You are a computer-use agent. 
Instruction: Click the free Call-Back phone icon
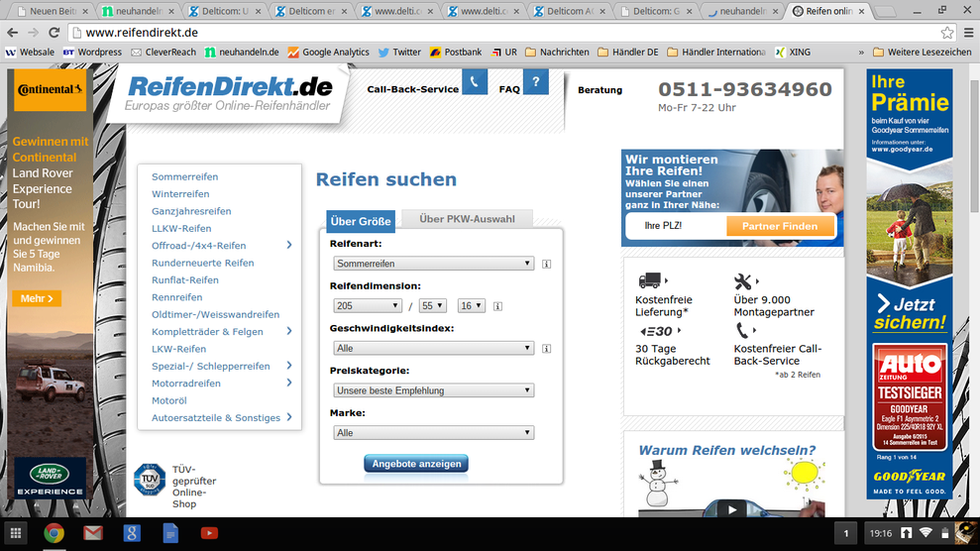click(x=742, y=330)
